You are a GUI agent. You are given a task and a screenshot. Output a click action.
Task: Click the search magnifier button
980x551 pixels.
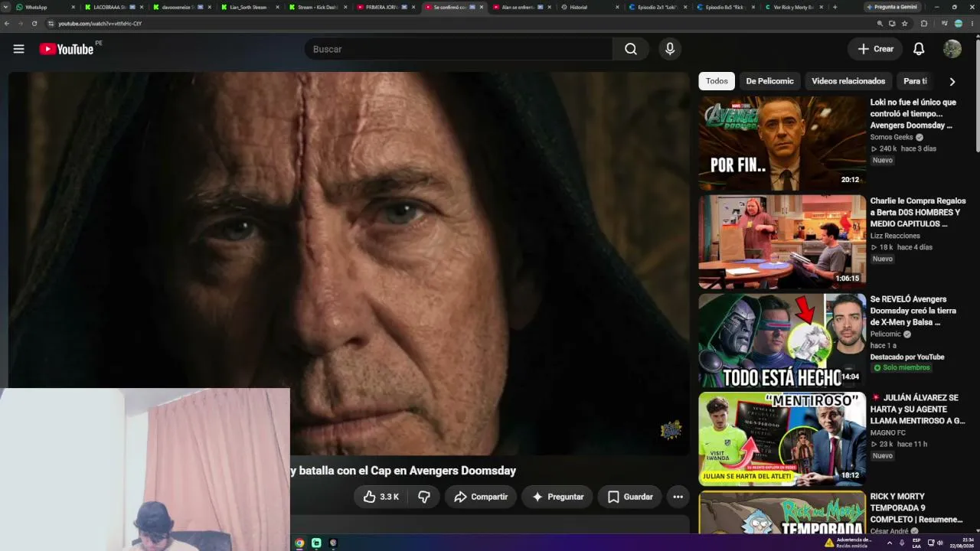pos(630,49)
